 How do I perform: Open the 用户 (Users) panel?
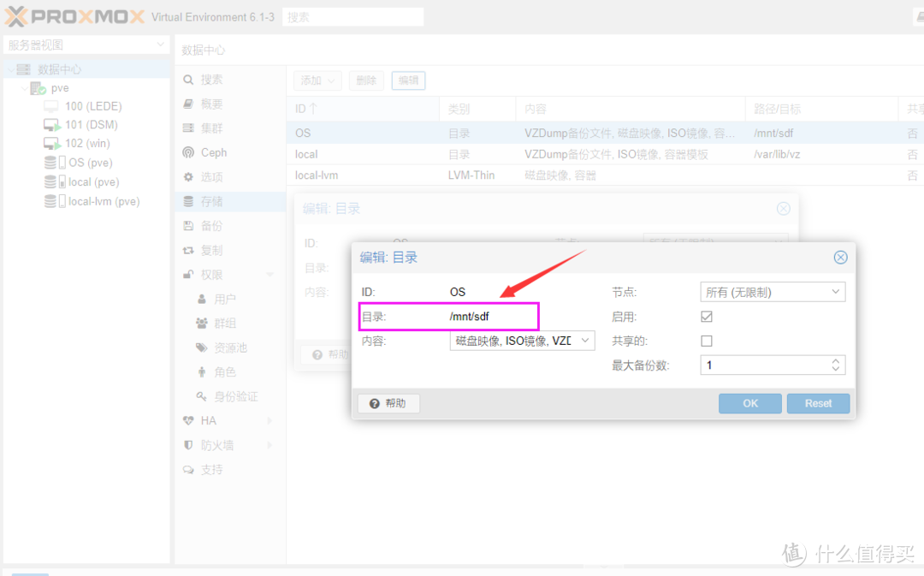point(225,298)
